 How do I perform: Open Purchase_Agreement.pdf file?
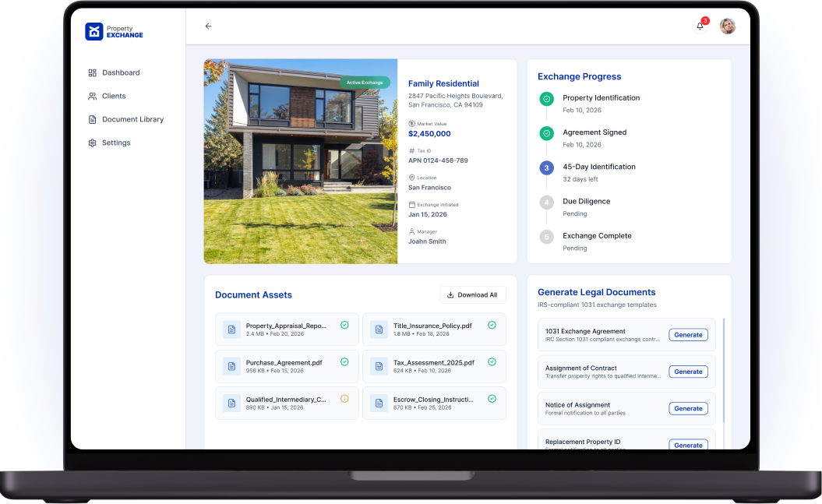coord(287,366)
